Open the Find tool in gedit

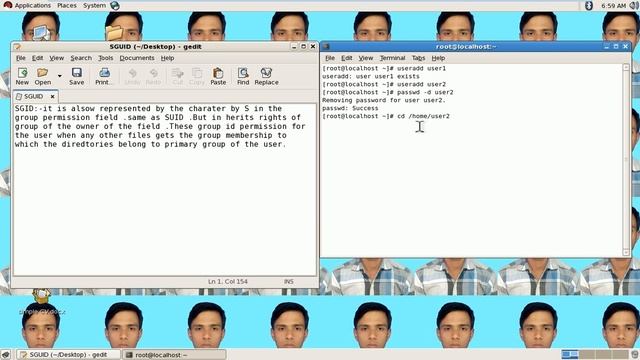(x=243, y=76)
